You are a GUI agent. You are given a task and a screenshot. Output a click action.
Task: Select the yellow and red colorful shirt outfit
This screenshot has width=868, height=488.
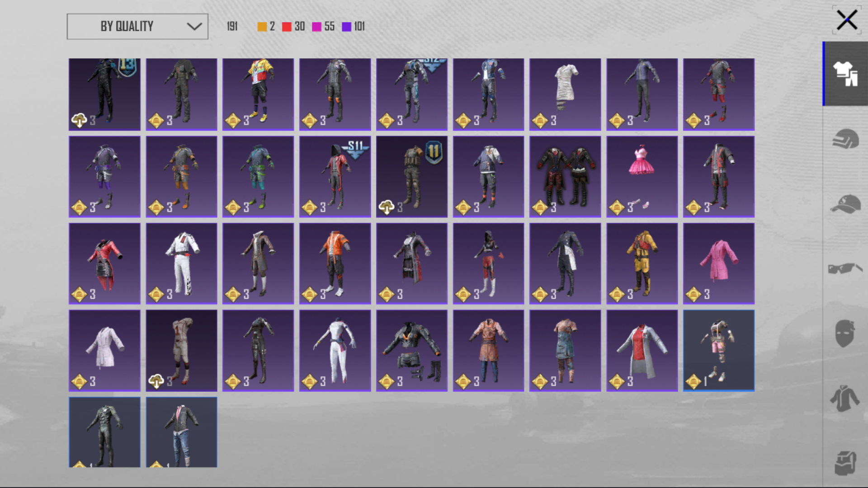click(x=258, y=94)
